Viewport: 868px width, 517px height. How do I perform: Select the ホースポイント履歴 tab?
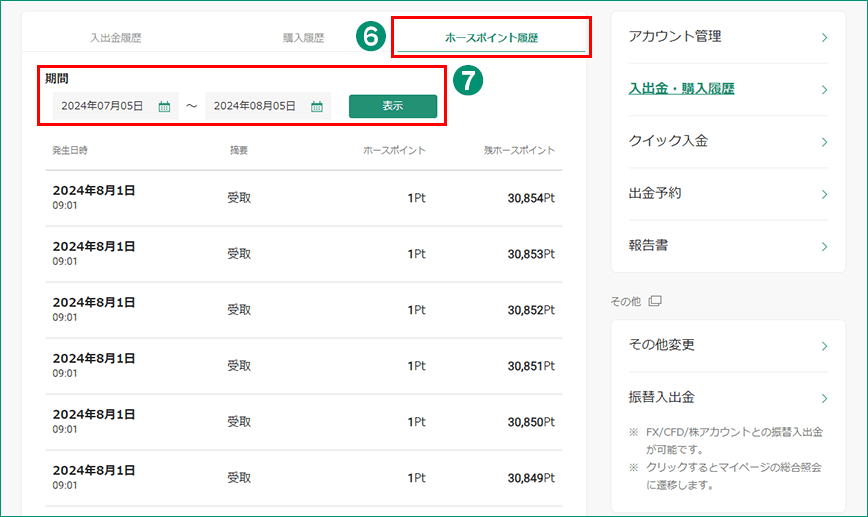pos(492,38)
